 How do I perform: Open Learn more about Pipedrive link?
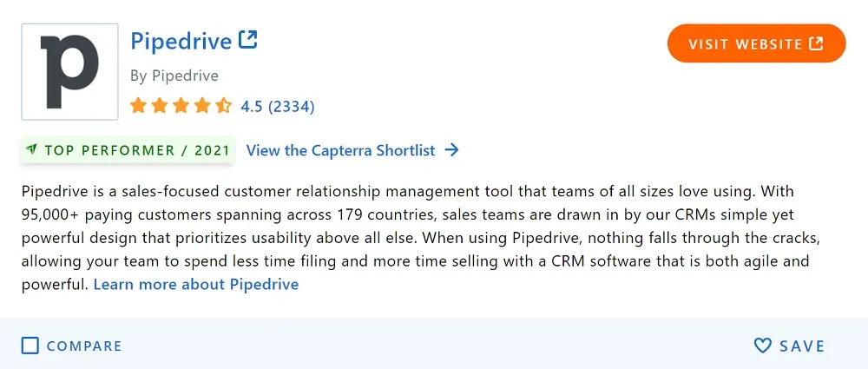point(196,284)
